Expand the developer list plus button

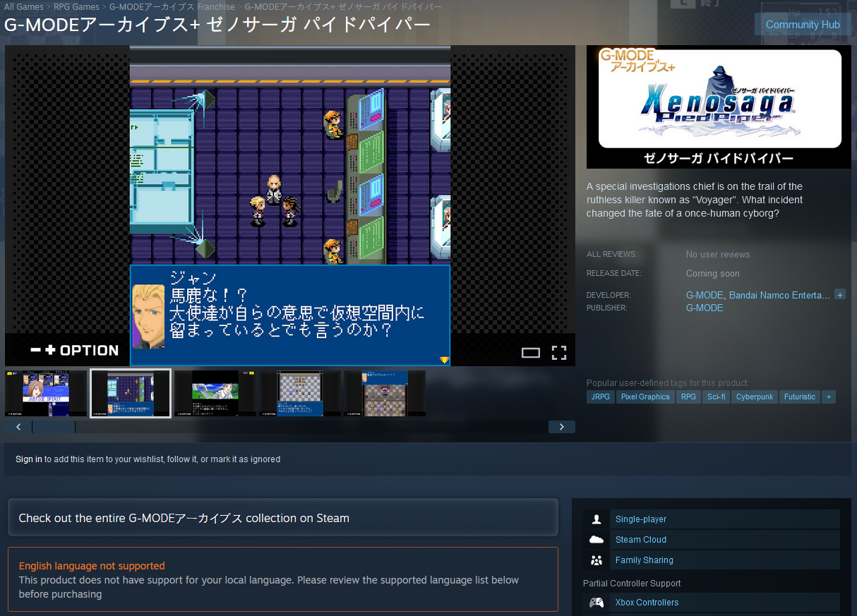(839, 294)
